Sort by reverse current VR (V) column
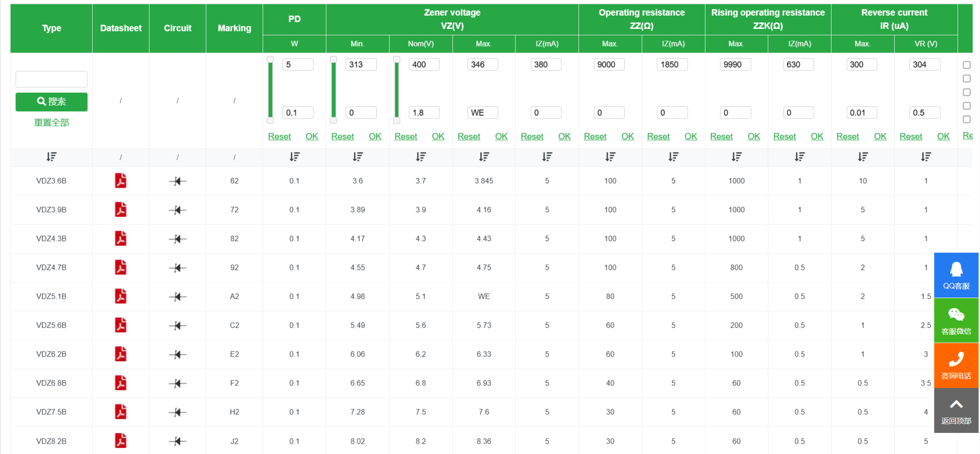Screen dimensions: 980x454 pos(925,157)
